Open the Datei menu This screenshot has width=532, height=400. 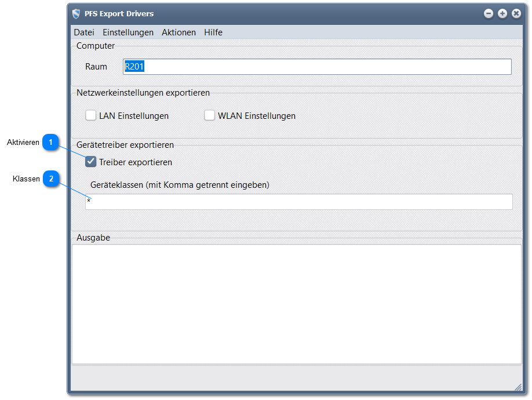pyautogui.click(x=84, y=32)
